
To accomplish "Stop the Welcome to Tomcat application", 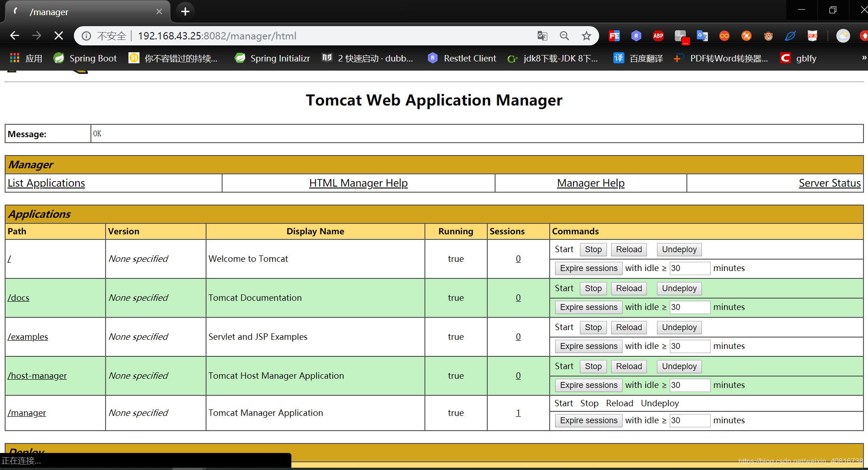I will [x=593, y=249].
